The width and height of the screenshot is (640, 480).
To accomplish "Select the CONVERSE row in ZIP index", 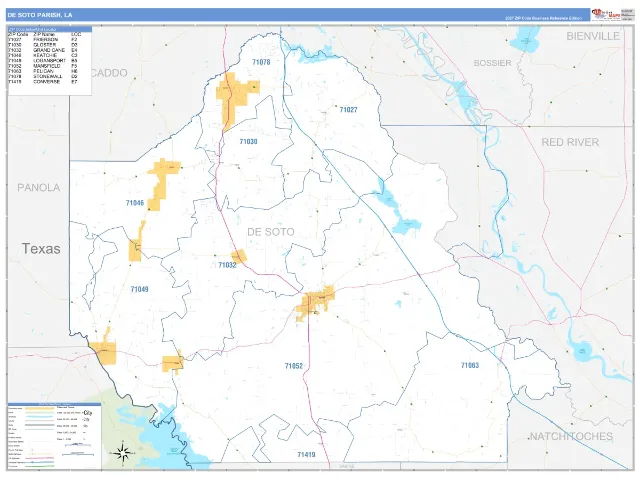I will tap(45, 82).
